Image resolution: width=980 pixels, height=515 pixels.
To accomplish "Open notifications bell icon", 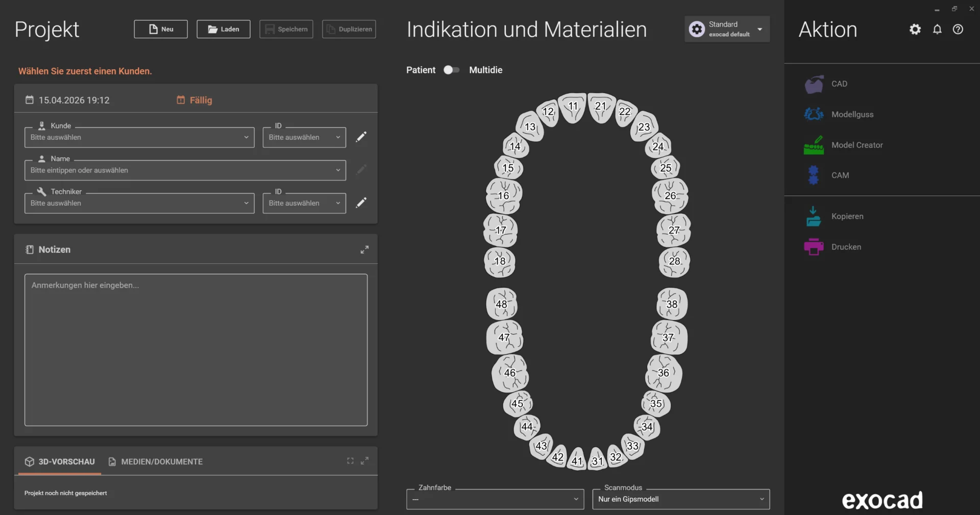I will point(937,30).
